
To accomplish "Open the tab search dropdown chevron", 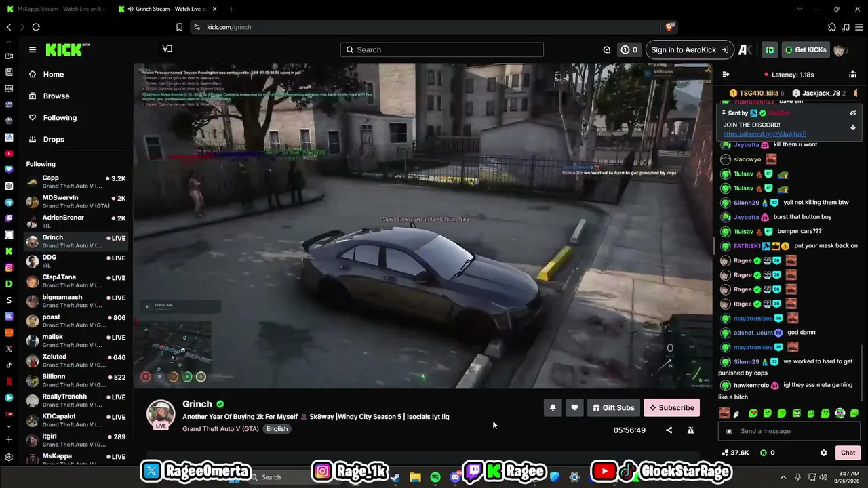I will [800, 9].
